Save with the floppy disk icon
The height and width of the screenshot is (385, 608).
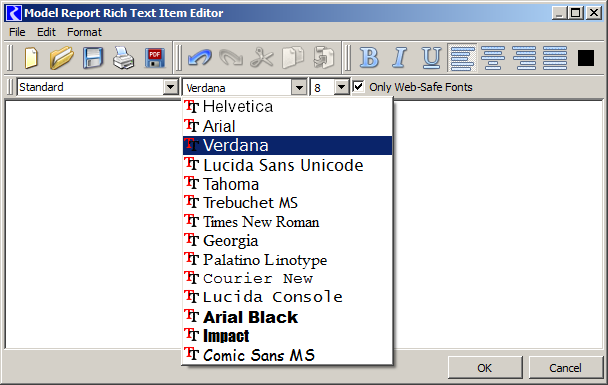coord(93,58)
